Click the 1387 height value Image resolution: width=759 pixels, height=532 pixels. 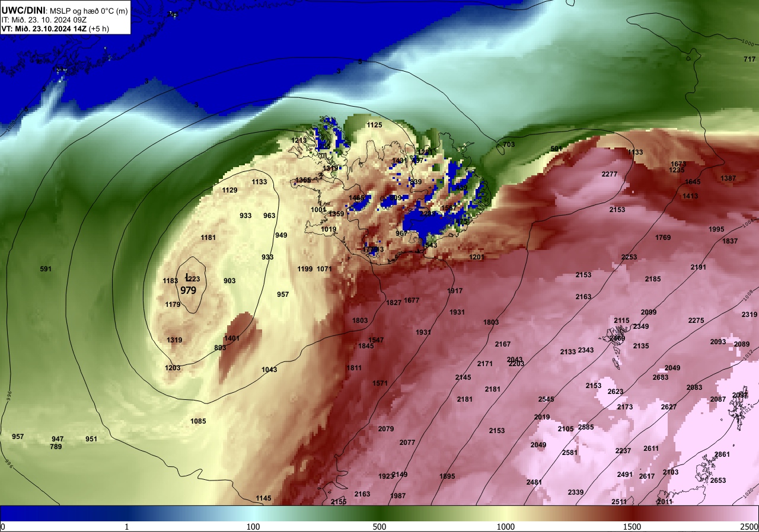tap(728, 178)
